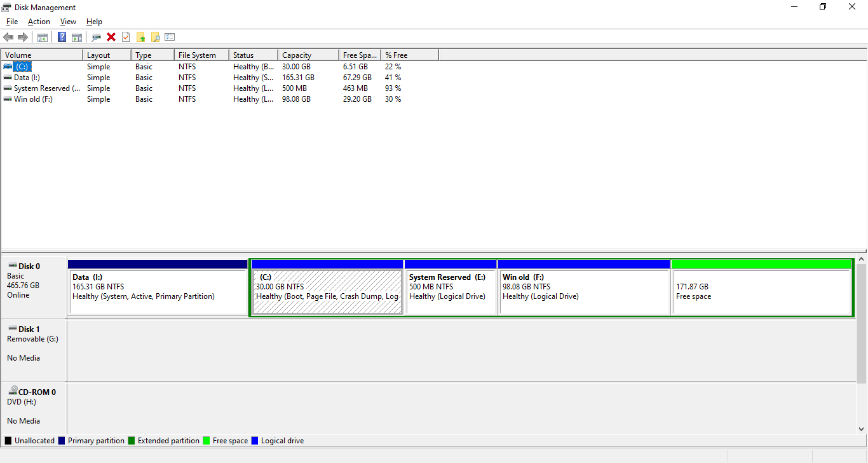Select the 171.87 GB Free space block
The image size is (868, 463).
coord(761,287)
